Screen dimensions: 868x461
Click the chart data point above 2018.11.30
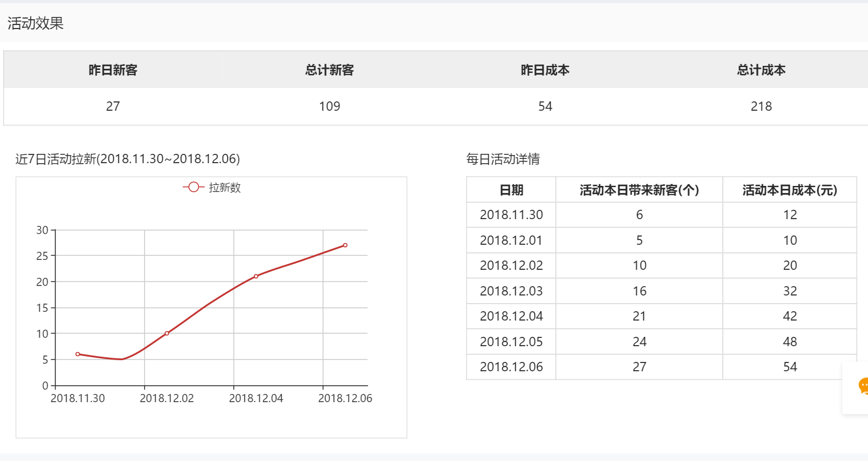[x=78, y=354]
